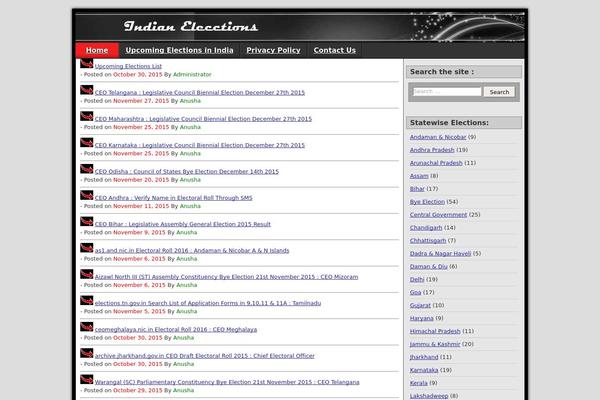Open the Contact Us page
Image resolution: width=600 pixels, height=400 pixels.
tap(334, 50)
